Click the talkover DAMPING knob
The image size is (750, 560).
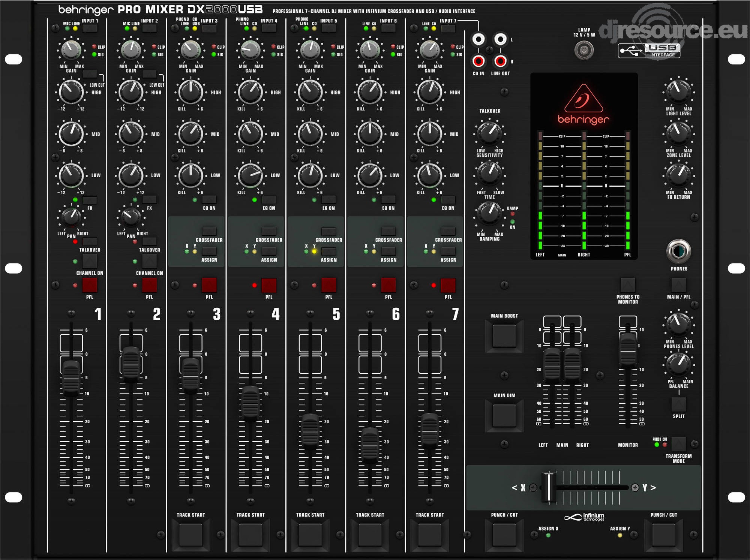coord(489,213)
